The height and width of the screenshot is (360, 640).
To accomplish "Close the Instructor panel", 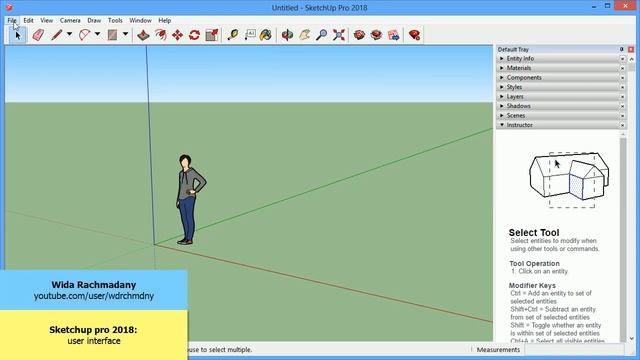I will (622, 125).
